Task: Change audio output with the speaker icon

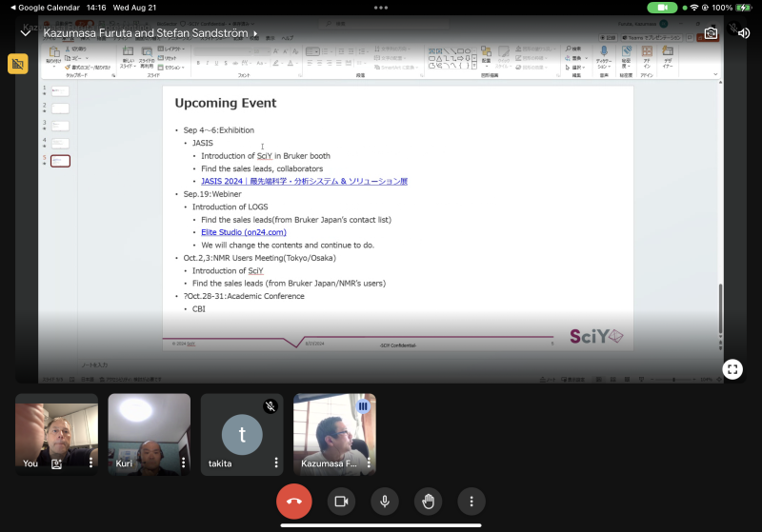Action: coord(744,33)
